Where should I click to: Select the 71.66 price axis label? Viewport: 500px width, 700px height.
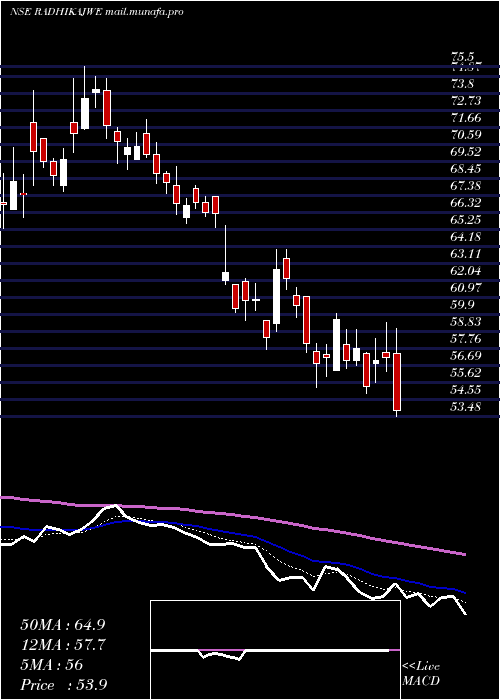coord(466,118)
